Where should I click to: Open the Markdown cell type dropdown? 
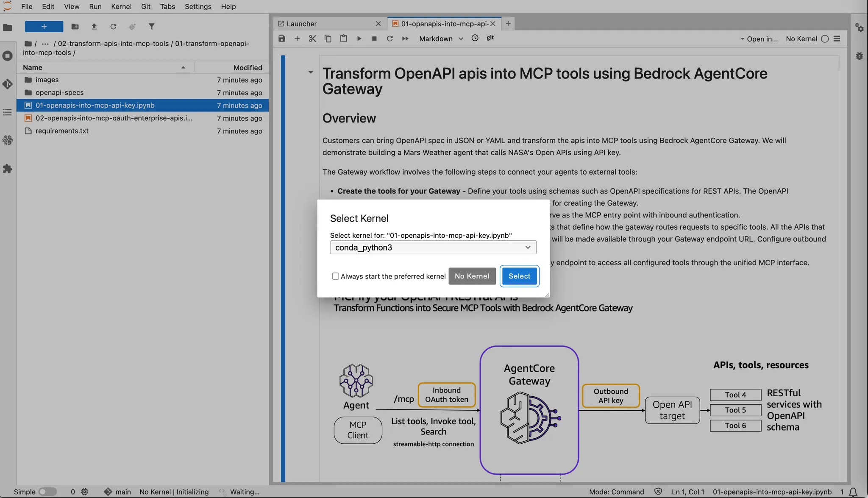click(441, 39)
